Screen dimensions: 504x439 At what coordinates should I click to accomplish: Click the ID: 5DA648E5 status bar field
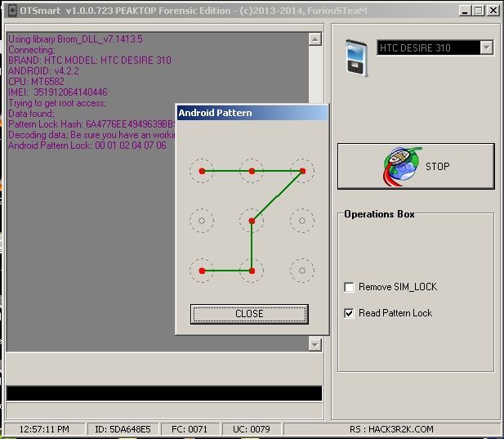(123, 429)
